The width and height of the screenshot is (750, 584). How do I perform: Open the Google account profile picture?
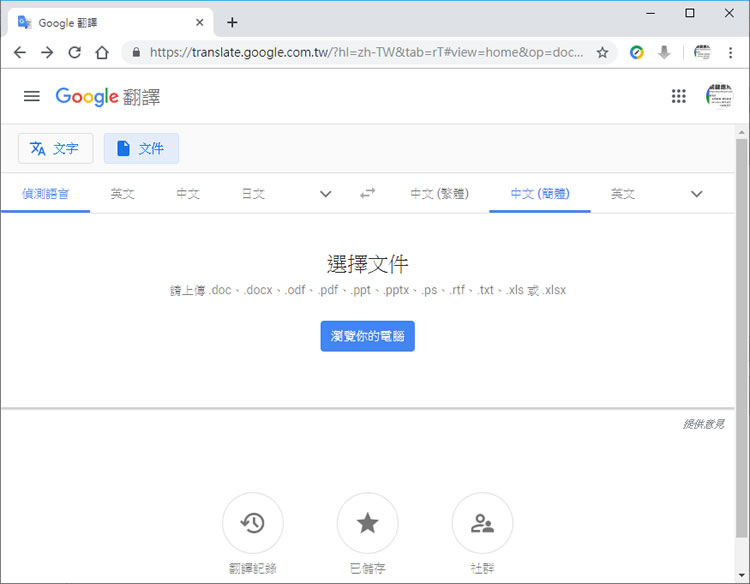click(x=719, y=96)
